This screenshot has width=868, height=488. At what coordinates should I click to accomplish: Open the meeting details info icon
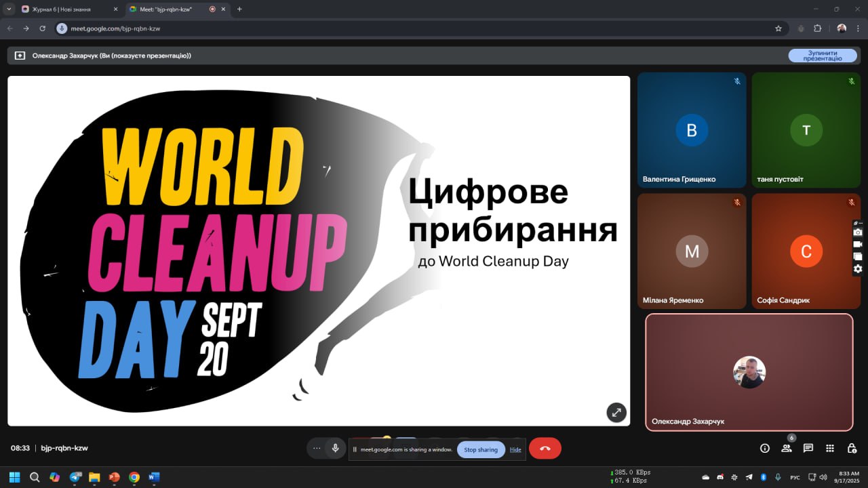coord(765,448)
